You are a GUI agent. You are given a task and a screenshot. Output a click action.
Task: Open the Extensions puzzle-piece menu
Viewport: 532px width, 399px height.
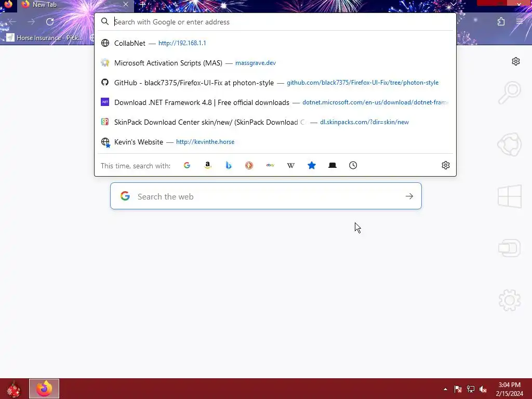click(x=501, y=22)
